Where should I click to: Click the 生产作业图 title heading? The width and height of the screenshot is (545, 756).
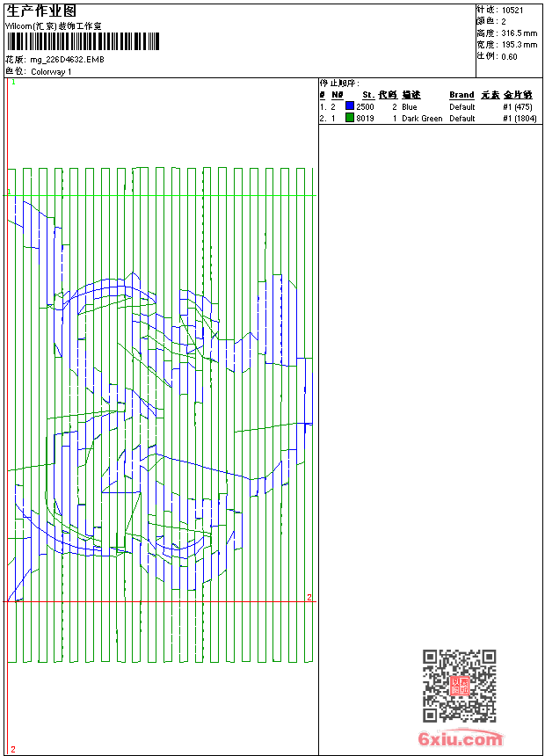[x=41, y=11]
